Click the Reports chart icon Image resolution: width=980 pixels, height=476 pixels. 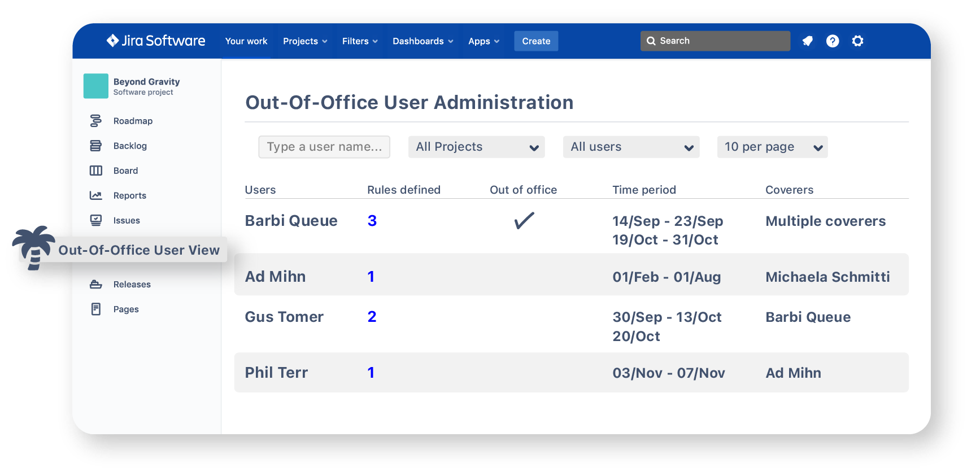pos(96,195)
